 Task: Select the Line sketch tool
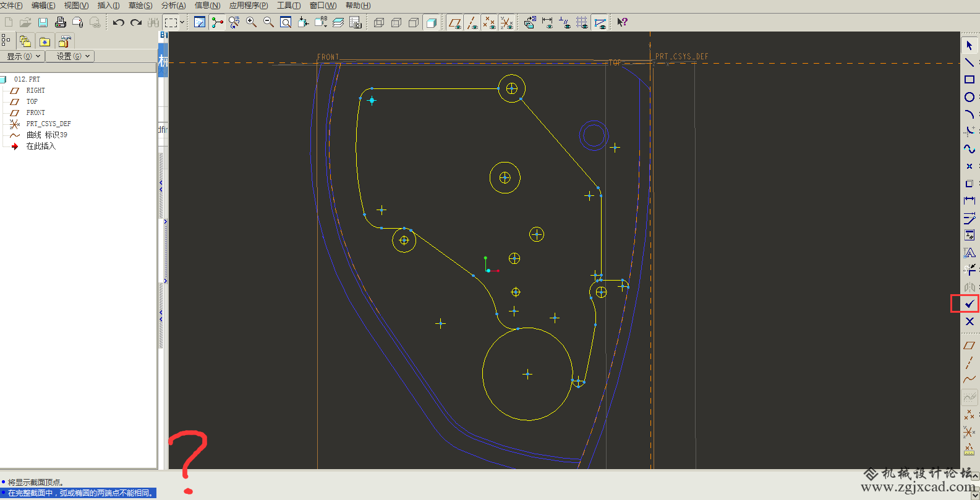click(969, 62)
